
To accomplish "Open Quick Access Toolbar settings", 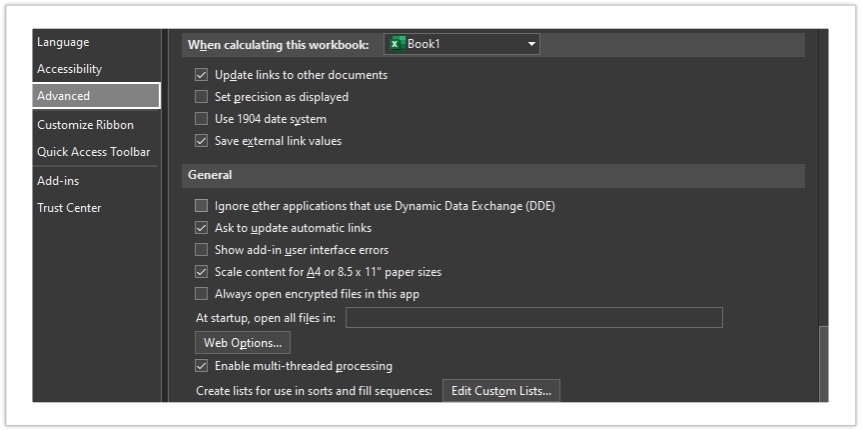I will tap(93, 152).
